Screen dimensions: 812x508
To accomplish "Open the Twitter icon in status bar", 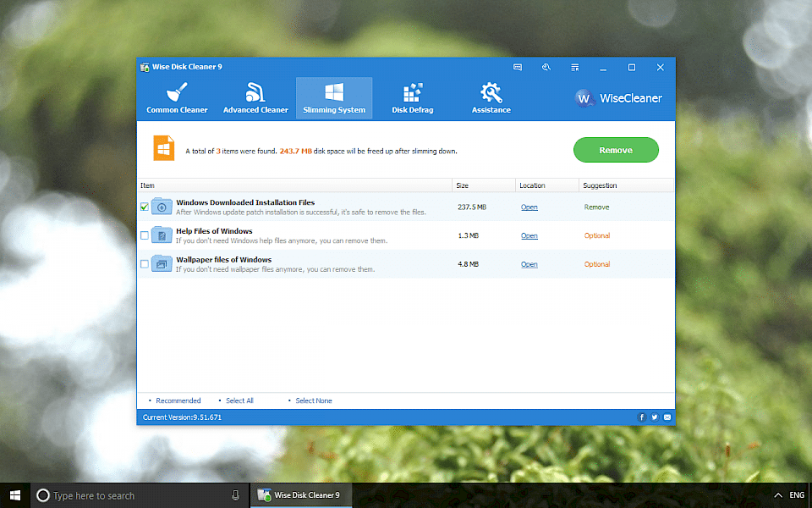I will (x=655, y=417).
